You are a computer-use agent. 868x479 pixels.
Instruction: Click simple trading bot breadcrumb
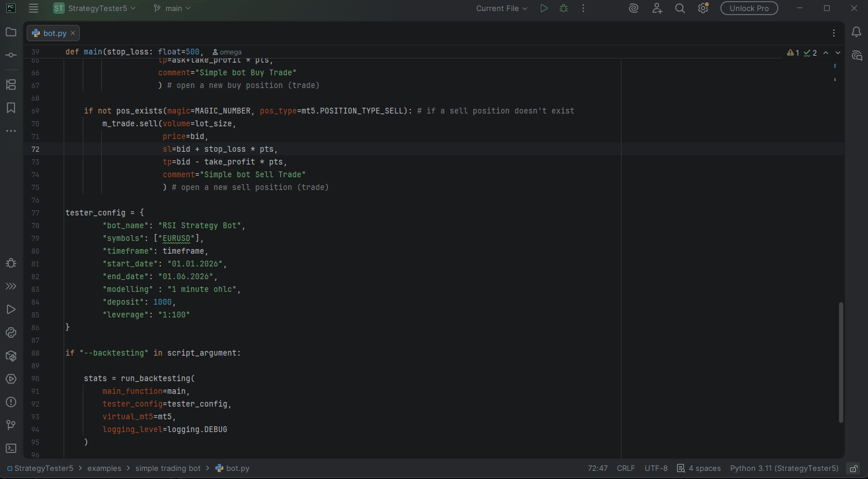168,468
